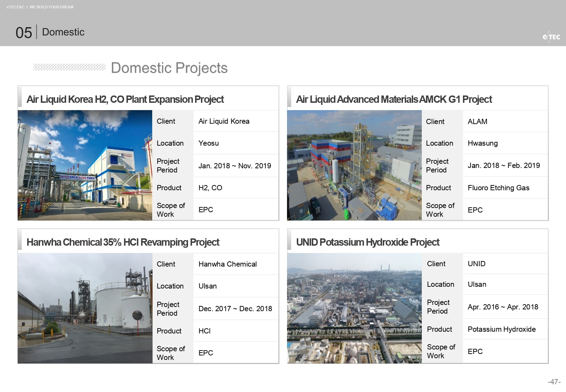Image resolution: width=566 pixels, height=392 pixels.
Task: Click period 'Dec. 2017 ~ Dec. 2018'
Action: click(x=235, y=309)
